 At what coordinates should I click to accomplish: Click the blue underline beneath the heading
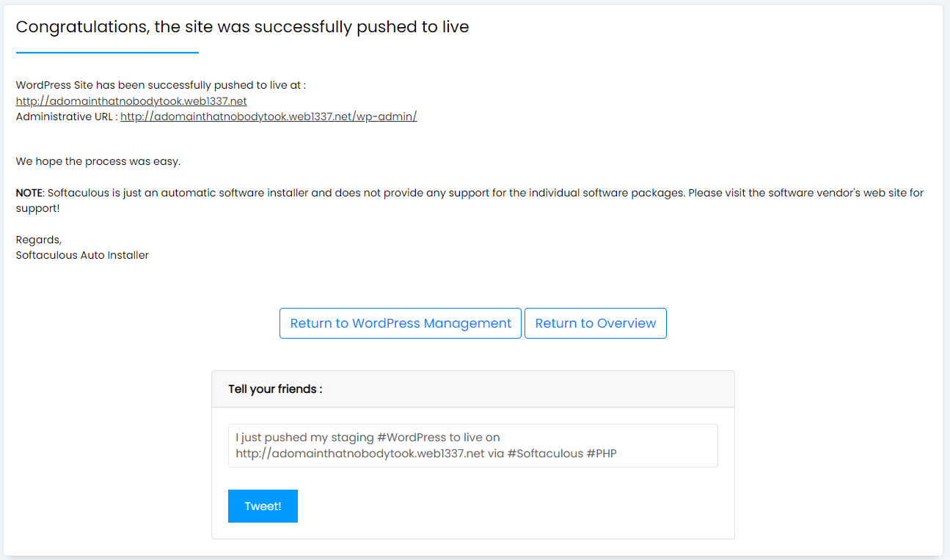click(x=107, y=53)
